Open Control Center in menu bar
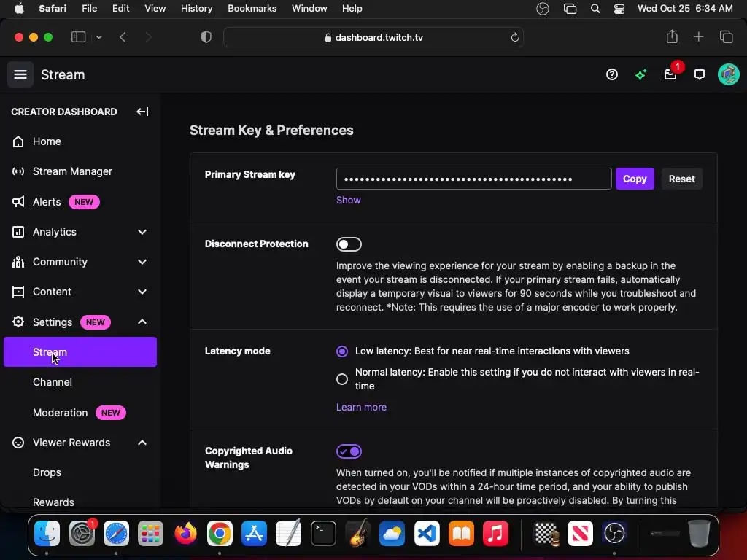The image size is (747, 560). click(x=619, y=9)
